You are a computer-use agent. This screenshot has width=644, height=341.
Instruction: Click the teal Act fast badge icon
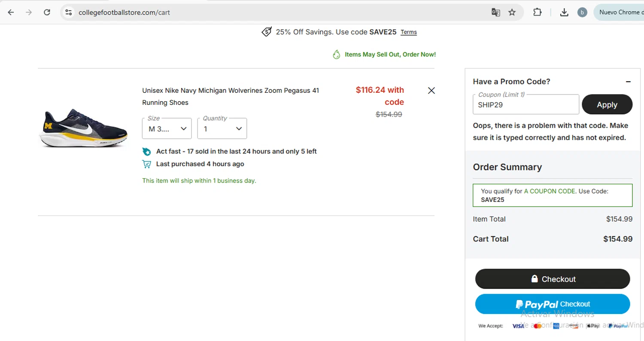[147, 152]
